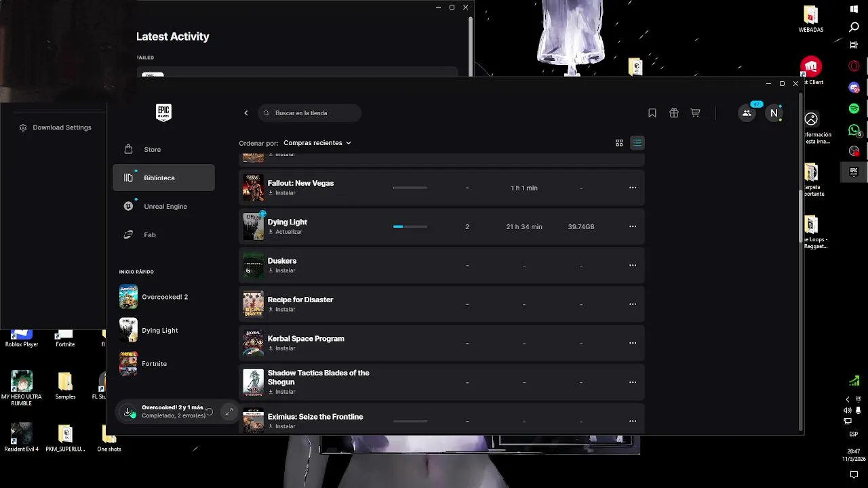Open Fab in the sidebar

(163, 235)
